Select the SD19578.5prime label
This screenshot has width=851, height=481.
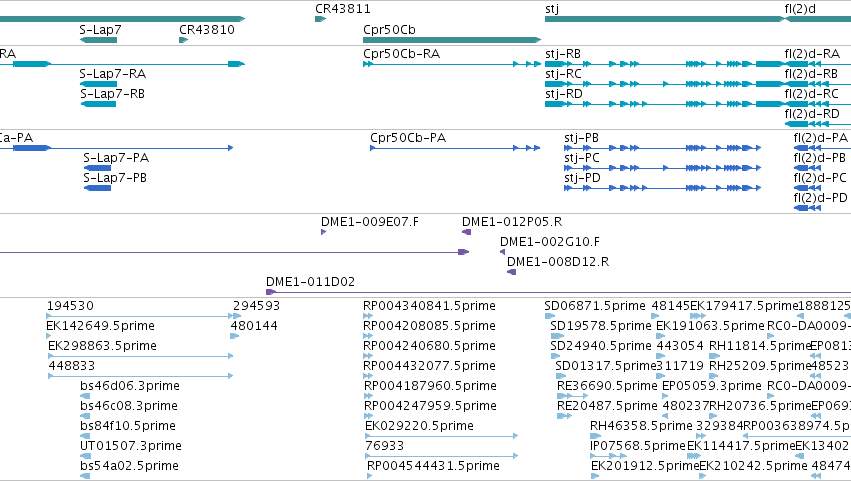point(601,326)
